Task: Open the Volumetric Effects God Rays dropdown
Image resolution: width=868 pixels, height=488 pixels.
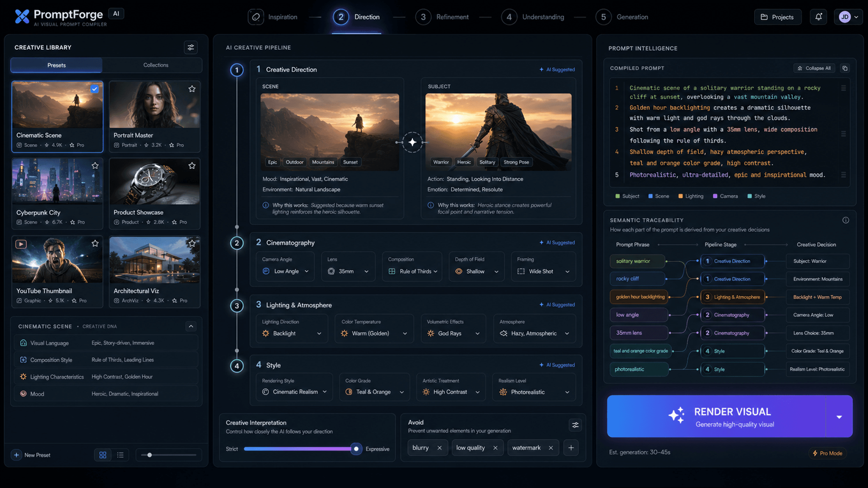Action: [x=453, y=333]
